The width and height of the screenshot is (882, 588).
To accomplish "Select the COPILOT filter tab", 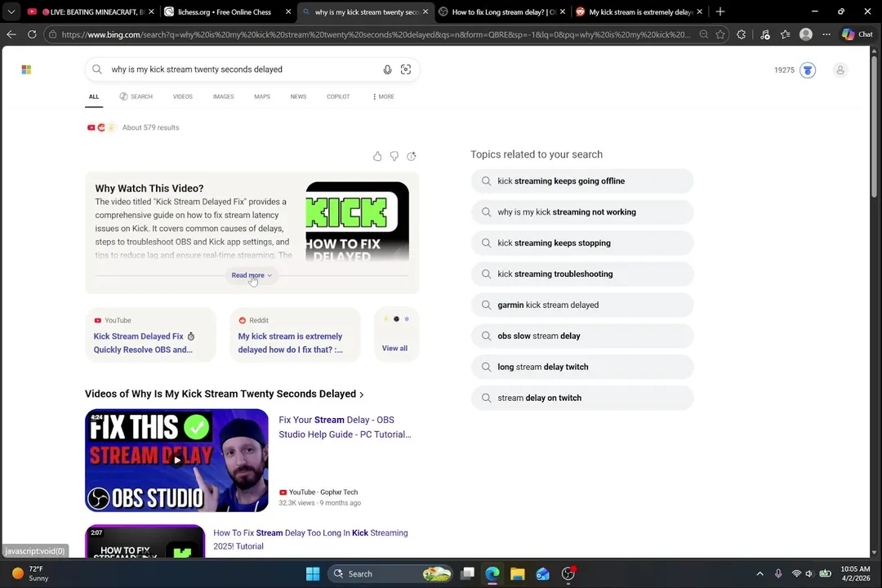I will [338, 97].
